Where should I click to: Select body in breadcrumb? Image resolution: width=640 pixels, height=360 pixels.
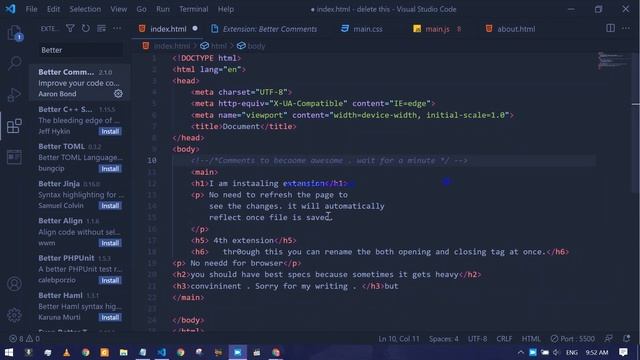[256, 46]
